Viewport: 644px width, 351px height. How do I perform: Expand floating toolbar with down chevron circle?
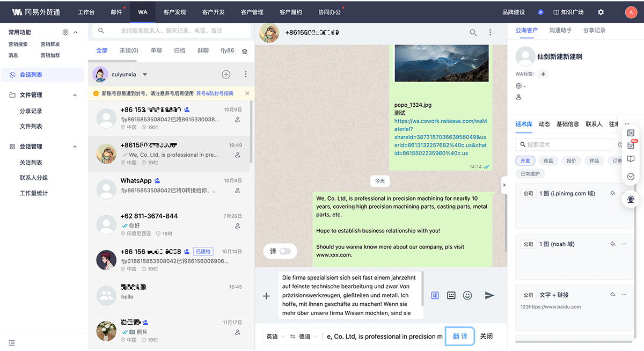point(631,176)
